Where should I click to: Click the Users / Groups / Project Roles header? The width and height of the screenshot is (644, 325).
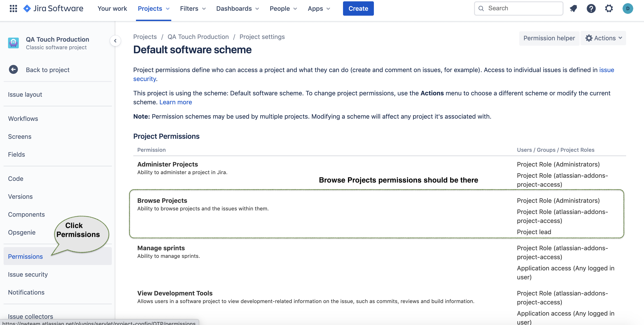(555, 150)
